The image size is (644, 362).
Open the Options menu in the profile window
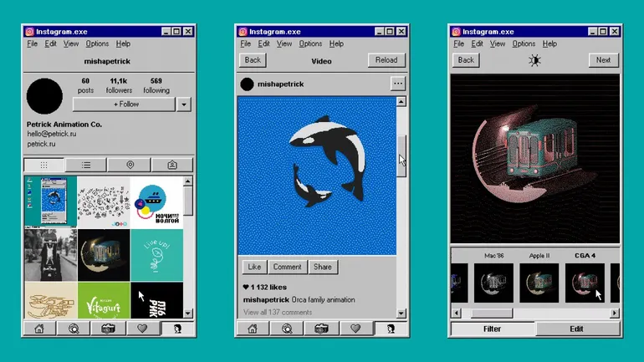(x=97, y=43)
